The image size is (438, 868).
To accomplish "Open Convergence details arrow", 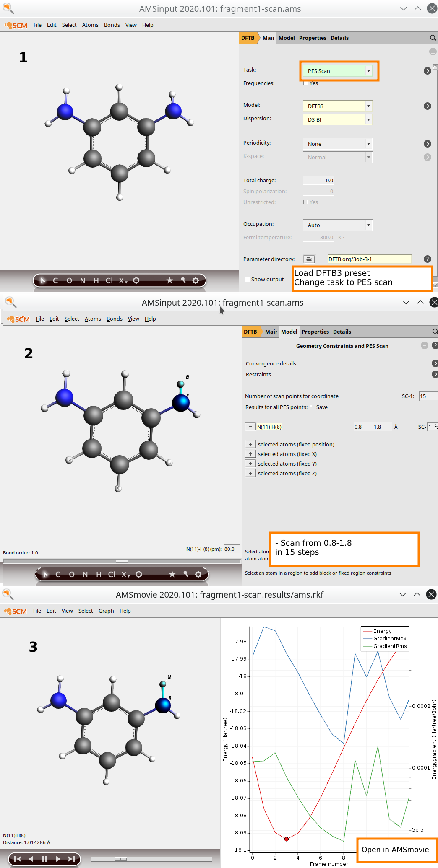I will (x=435, y=363).
